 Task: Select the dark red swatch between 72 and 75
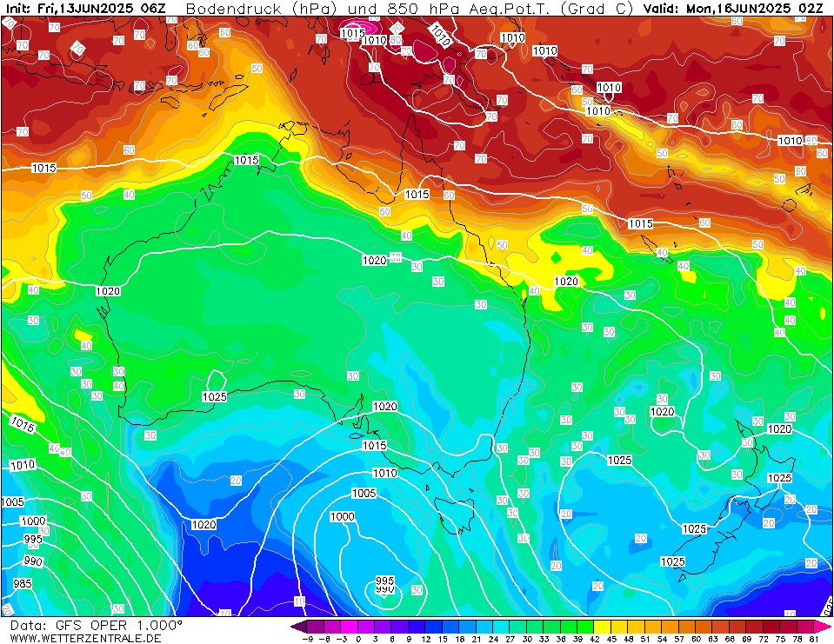tap(771, 627)
